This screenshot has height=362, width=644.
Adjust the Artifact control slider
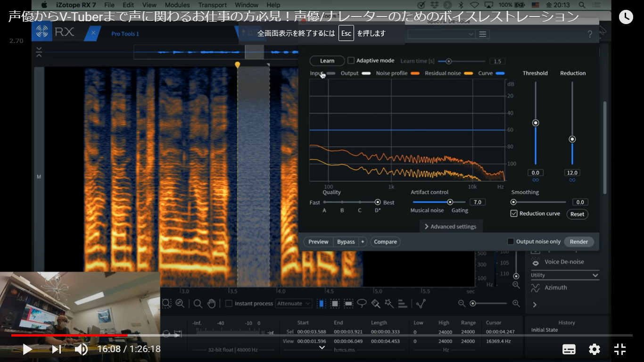(450, 202)
